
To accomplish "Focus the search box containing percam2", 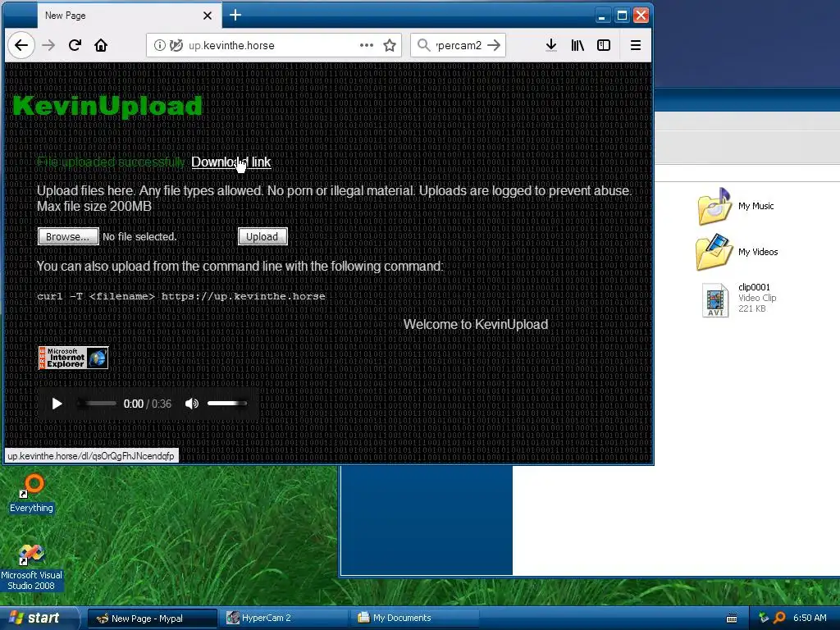I will click(x=459, y=46).
